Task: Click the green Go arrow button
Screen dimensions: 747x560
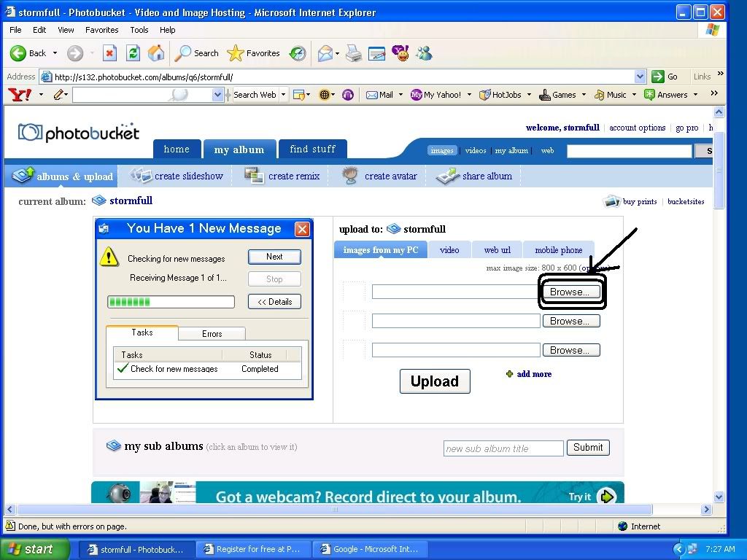Action: click(658, 76)
